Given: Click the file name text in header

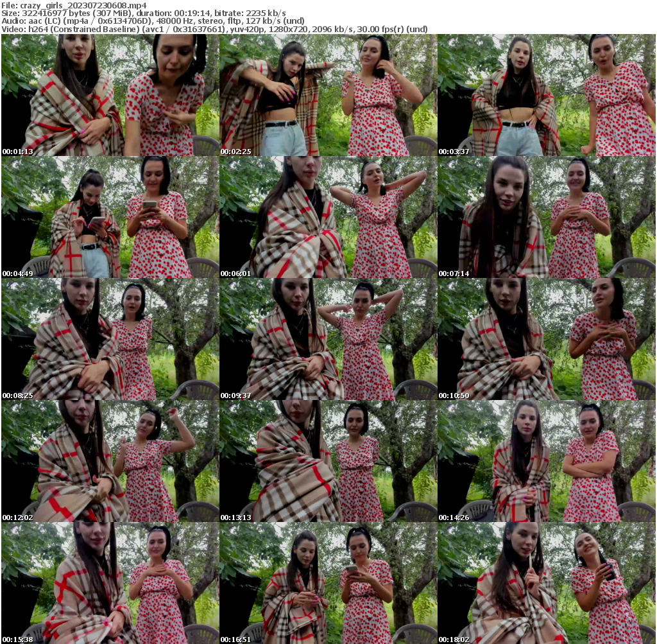Looking at the screenshot, I should pyautogui.click(x=74, y=5).
